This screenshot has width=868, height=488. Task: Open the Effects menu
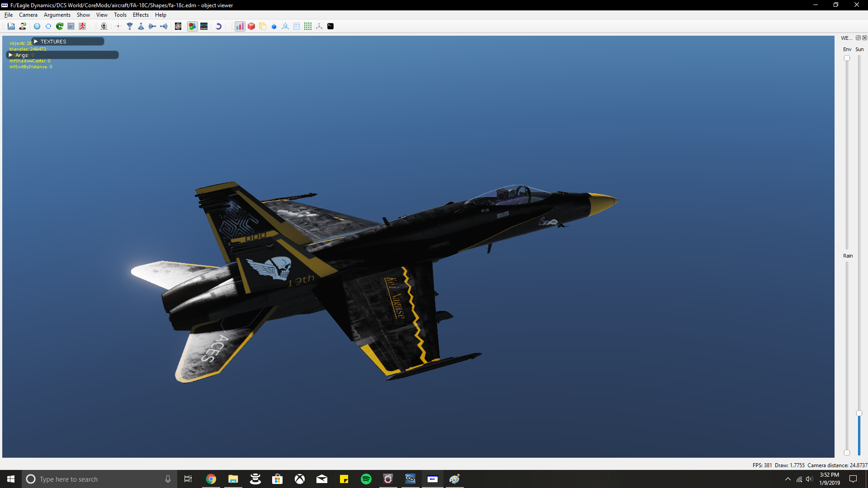point(141,15)
